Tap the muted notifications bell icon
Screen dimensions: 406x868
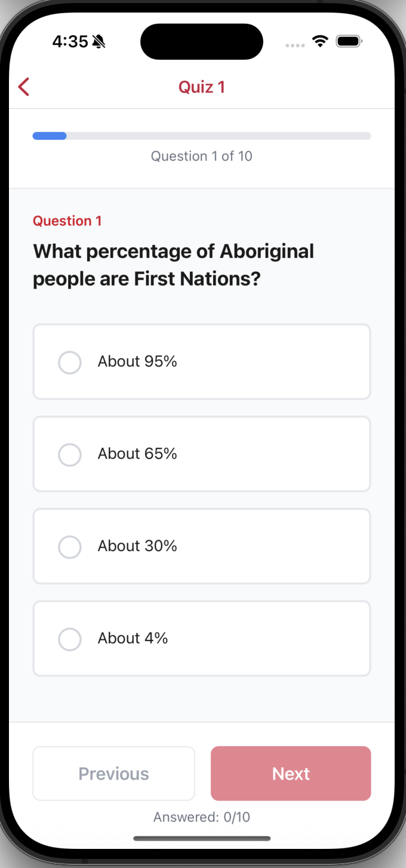99,41
